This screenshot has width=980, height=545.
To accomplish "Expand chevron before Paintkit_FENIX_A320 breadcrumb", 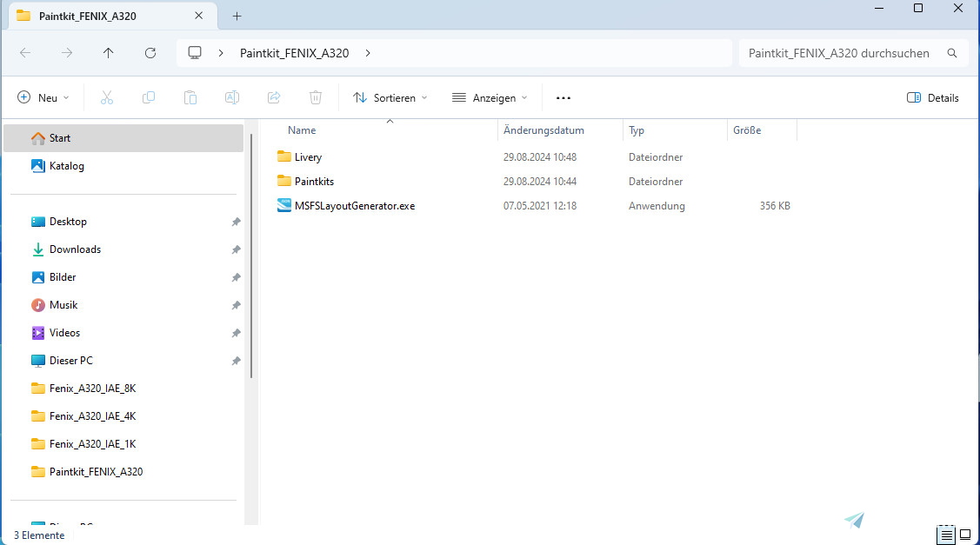I will tap(221, 53).
